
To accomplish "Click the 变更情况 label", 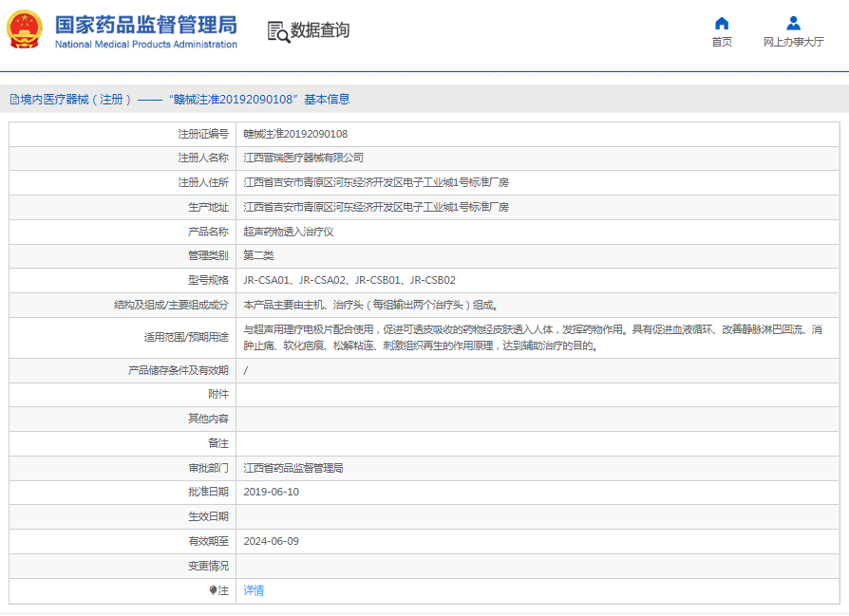I will [x=208, y=566].
